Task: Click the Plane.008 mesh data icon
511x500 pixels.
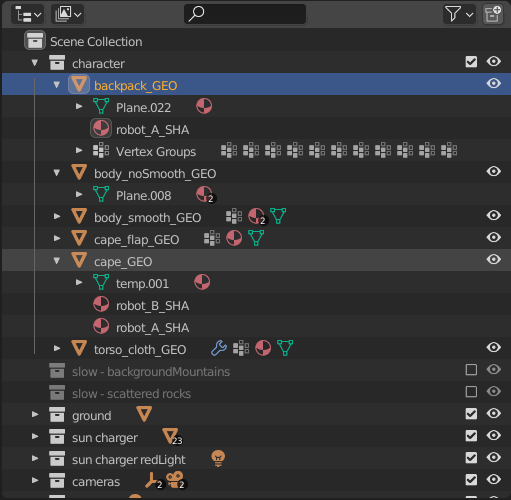Action: [101, 194]
